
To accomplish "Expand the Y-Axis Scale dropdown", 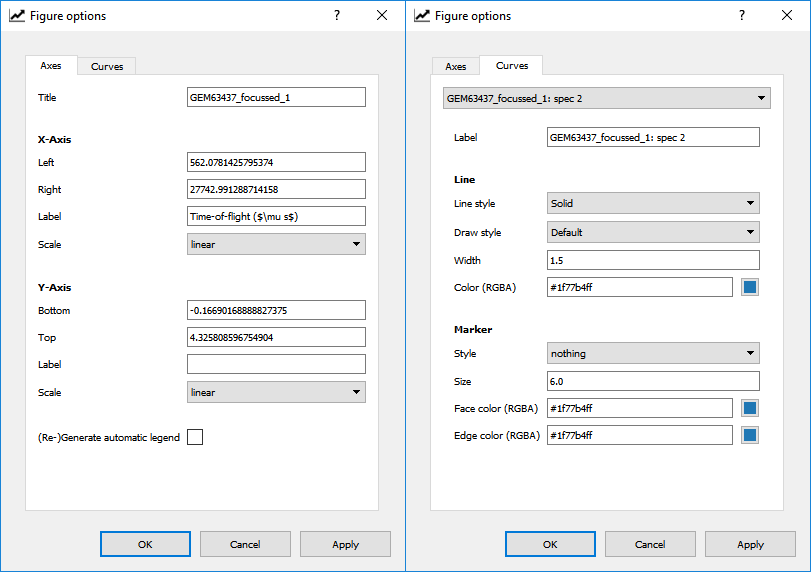I will coord(276,392).
